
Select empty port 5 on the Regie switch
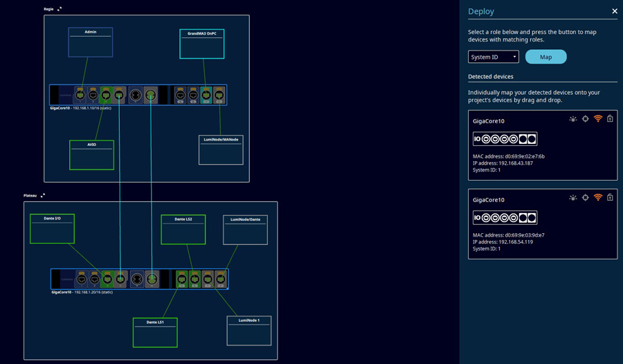181,95
